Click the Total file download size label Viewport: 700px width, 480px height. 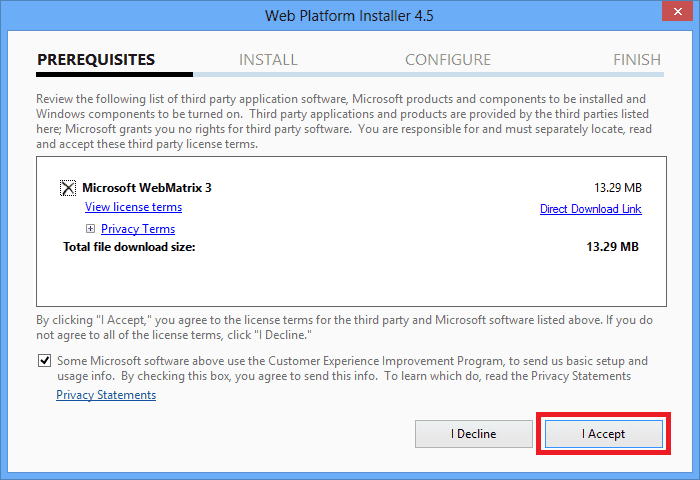(129, 246)
